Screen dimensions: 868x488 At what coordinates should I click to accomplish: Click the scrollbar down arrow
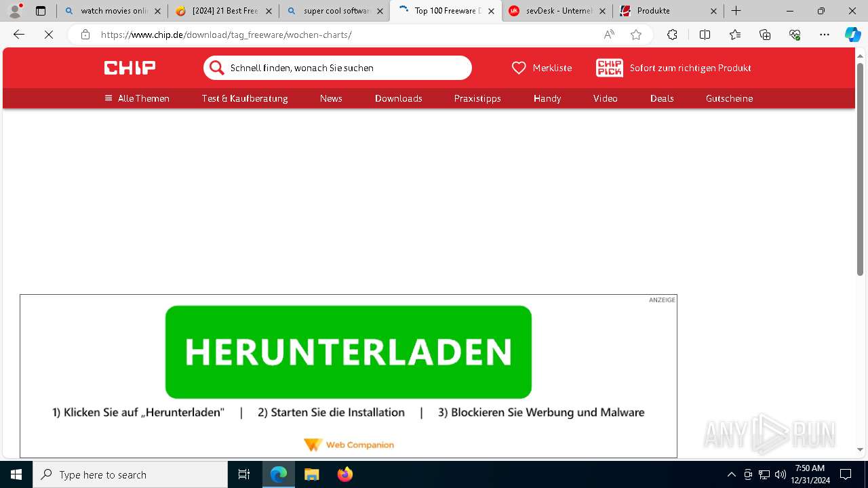860,449
